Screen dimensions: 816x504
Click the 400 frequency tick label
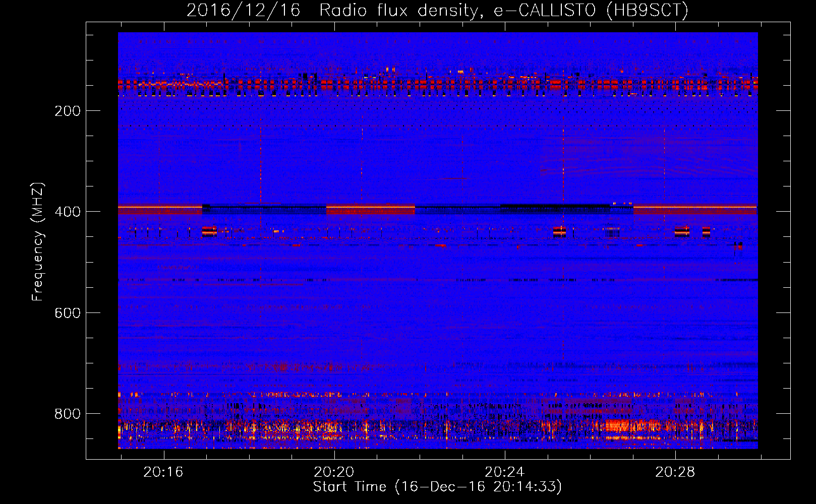[x=68, y=212]
